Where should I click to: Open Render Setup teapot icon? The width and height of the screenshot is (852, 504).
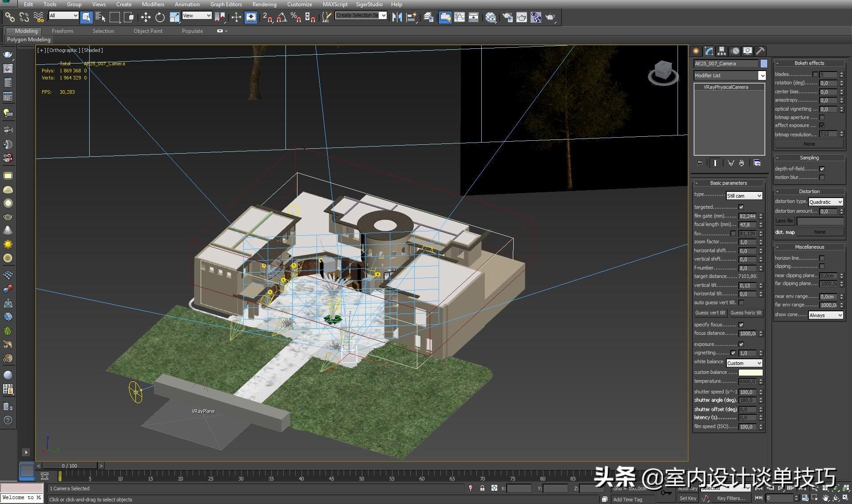coord(507,17)
